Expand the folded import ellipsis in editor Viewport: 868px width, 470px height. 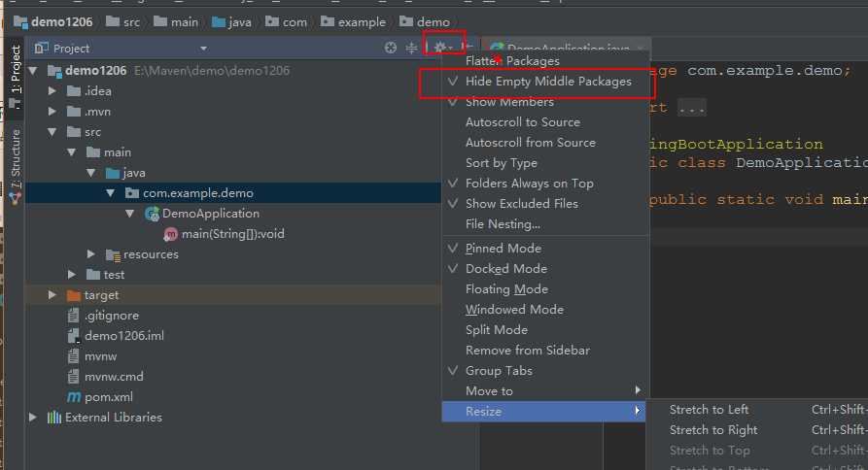coord(692,107)
